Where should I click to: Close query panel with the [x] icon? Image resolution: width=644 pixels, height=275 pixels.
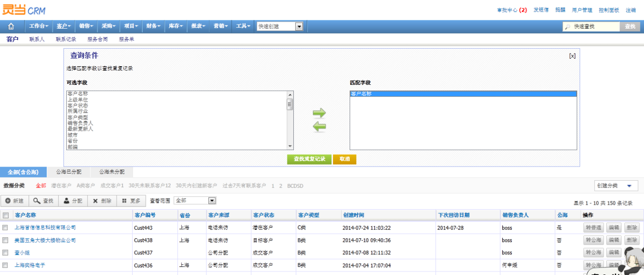(x=572, y=56)
